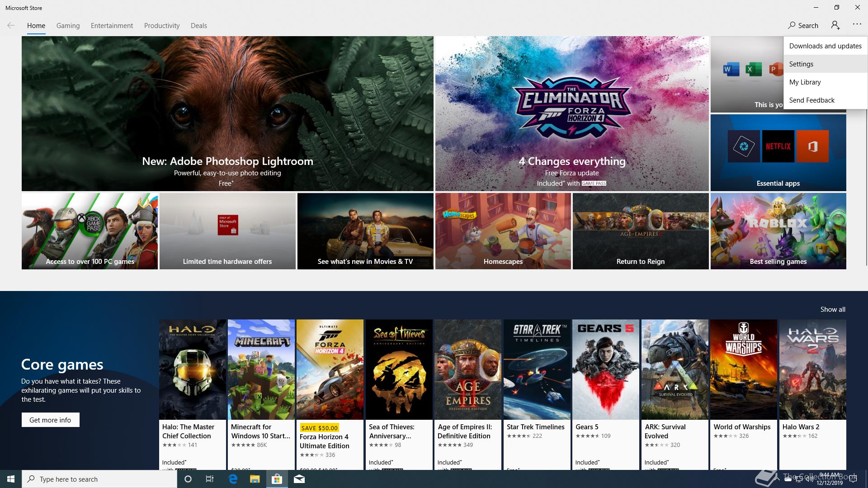Open the Return to Reign tile
Image resolution: width=868 pixels, height=488 pixels.
point(641,231)
